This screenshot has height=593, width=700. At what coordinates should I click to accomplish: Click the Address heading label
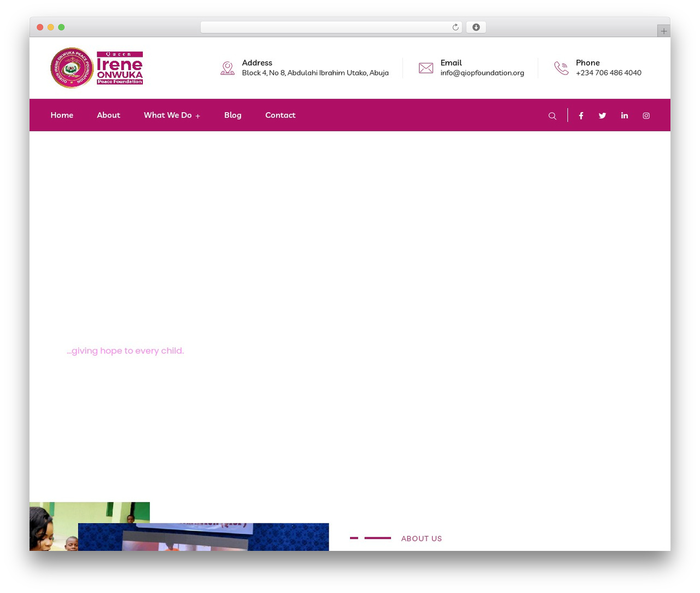(x=257, y=63)
